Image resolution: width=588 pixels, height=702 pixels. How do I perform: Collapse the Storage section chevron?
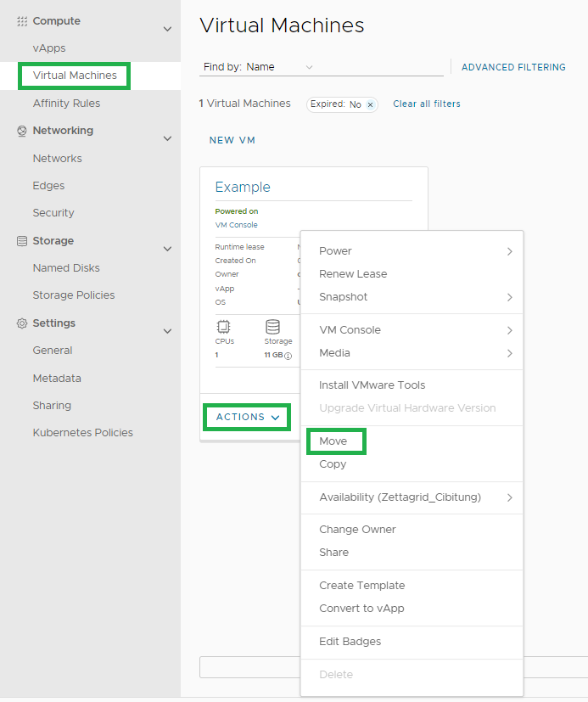167,249
